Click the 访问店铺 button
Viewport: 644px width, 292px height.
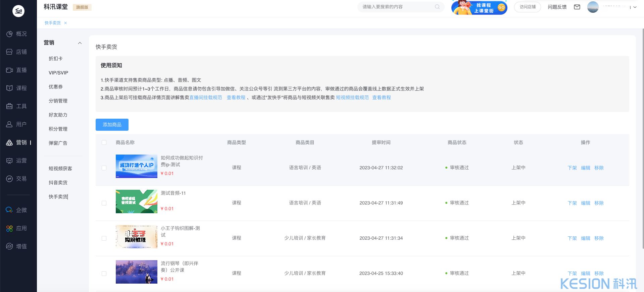point(528,7)
